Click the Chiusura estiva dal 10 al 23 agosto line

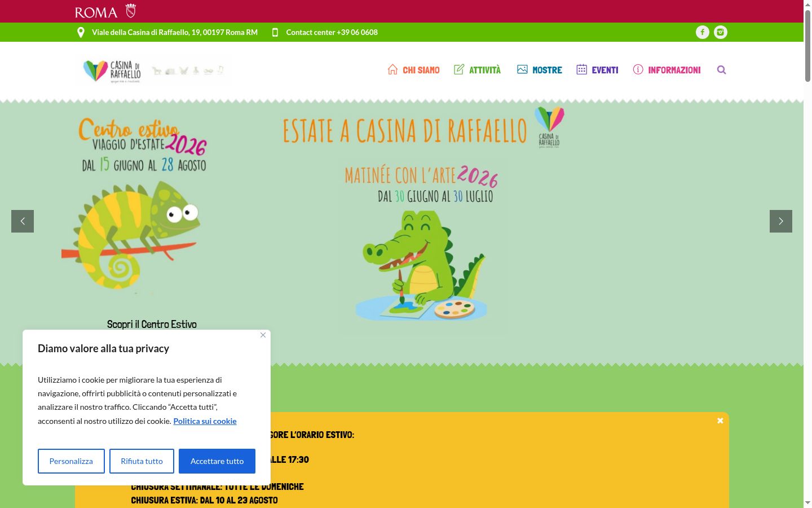point(204,500)
